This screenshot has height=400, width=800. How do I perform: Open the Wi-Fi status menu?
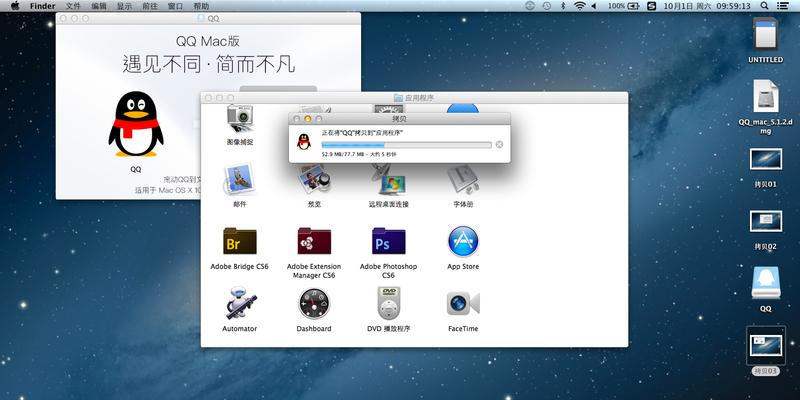[x=579, y=6]
